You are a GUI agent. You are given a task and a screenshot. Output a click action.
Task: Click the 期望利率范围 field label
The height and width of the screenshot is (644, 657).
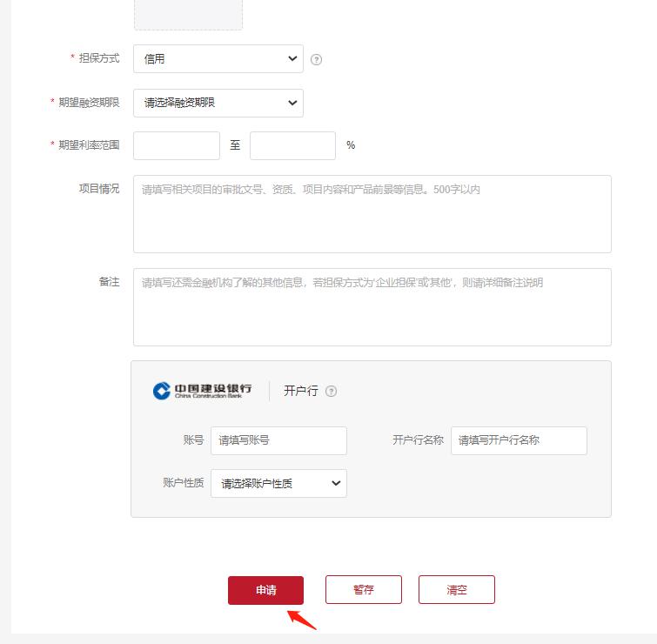[x=89, y=145]
